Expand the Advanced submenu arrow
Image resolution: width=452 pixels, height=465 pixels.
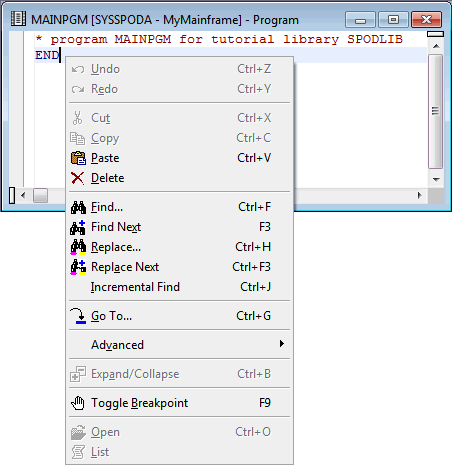pos(282,344)
